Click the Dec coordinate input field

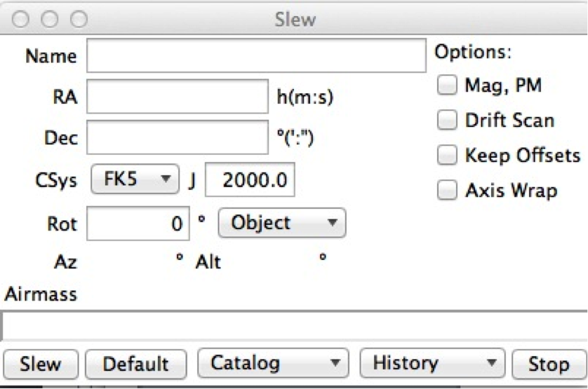(x=178, y=138)
